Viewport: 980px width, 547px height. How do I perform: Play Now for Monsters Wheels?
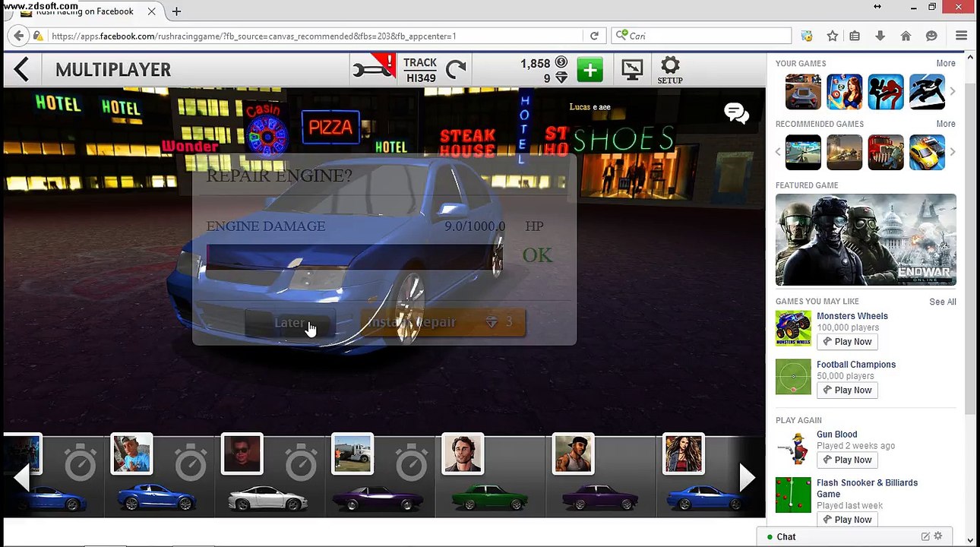tap(847, 342)
